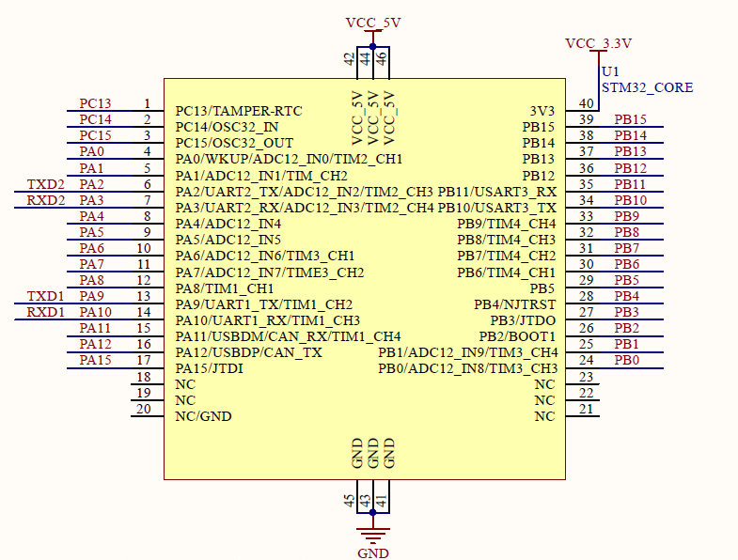The width and height of the screenshot is (738, 560).
Task: Select the PA0 net label
Action: 91,151
